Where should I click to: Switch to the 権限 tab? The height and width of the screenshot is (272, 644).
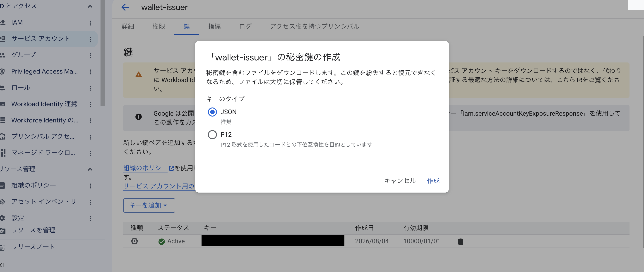(x=159, y=26)
